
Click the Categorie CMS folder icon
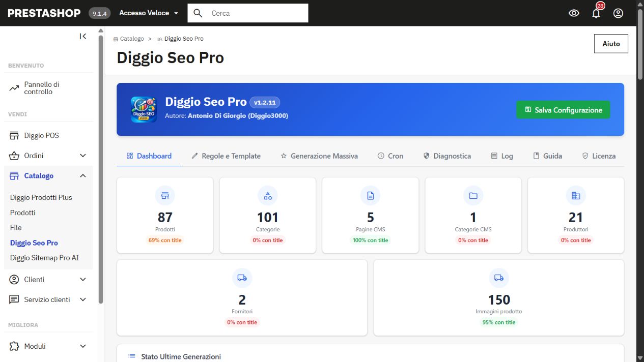tap(473, 196)
